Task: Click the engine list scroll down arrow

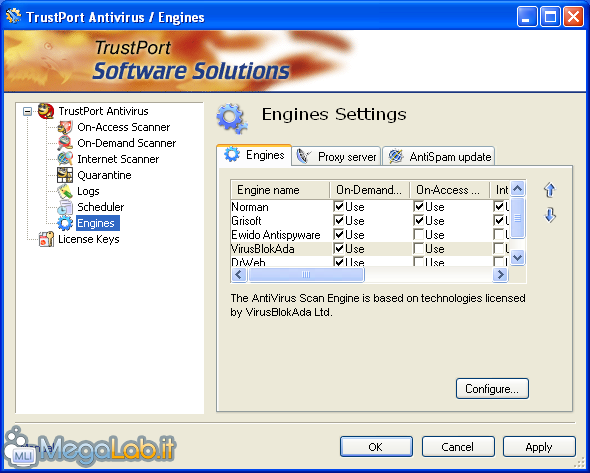Action: point(518,258)
